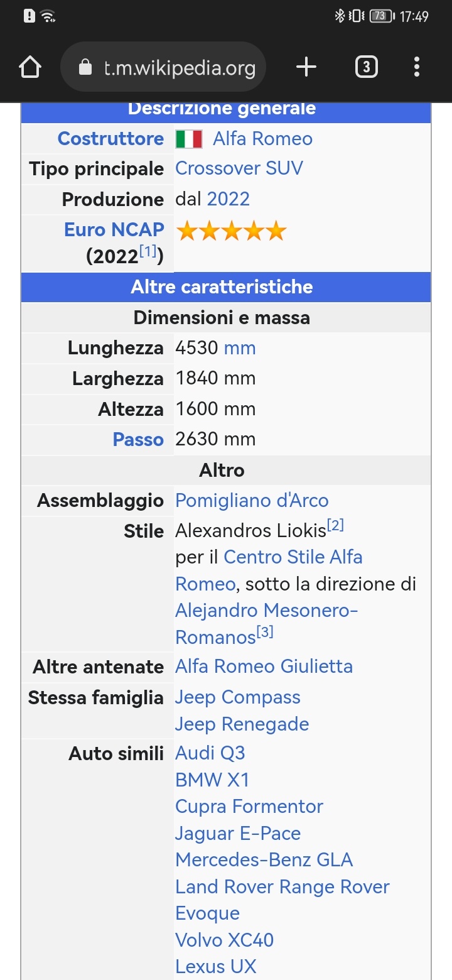Tap the padlock site security icon
Viewport: 452px width, 980px height.
85,67
